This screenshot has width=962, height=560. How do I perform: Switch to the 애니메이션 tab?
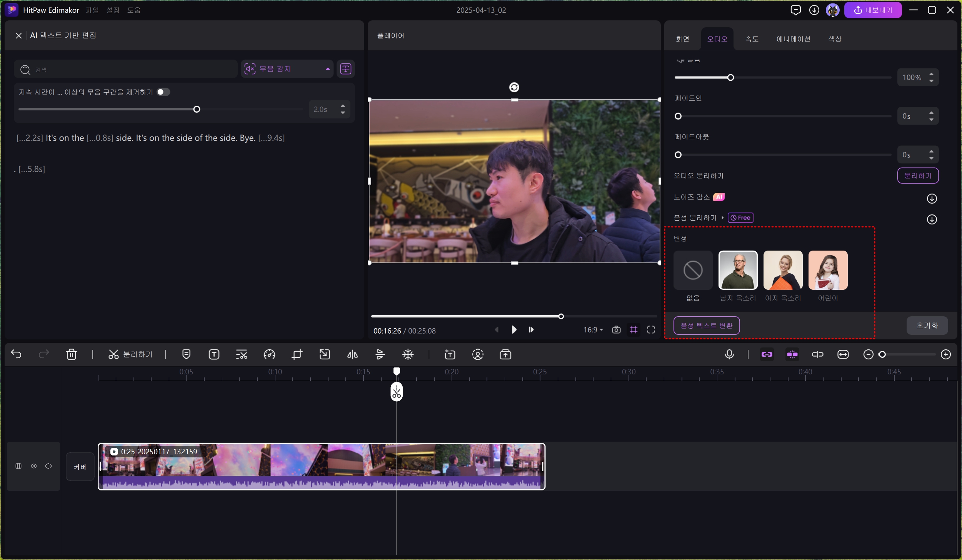[793, 39]
